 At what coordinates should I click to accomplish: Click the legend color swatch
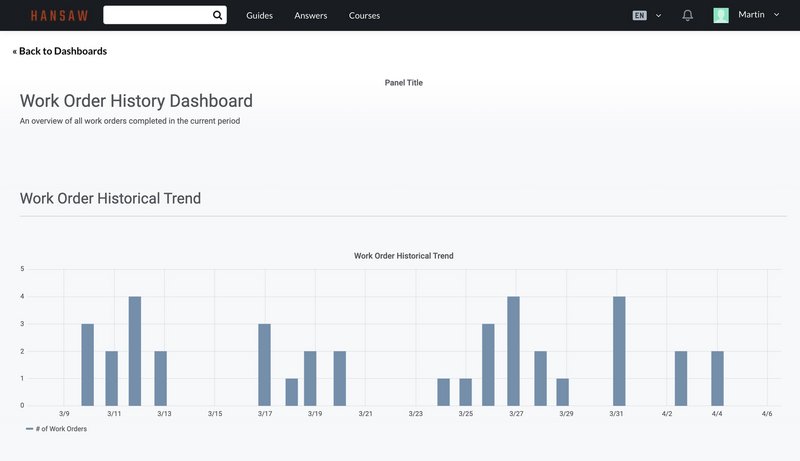[x=30, y=429]
